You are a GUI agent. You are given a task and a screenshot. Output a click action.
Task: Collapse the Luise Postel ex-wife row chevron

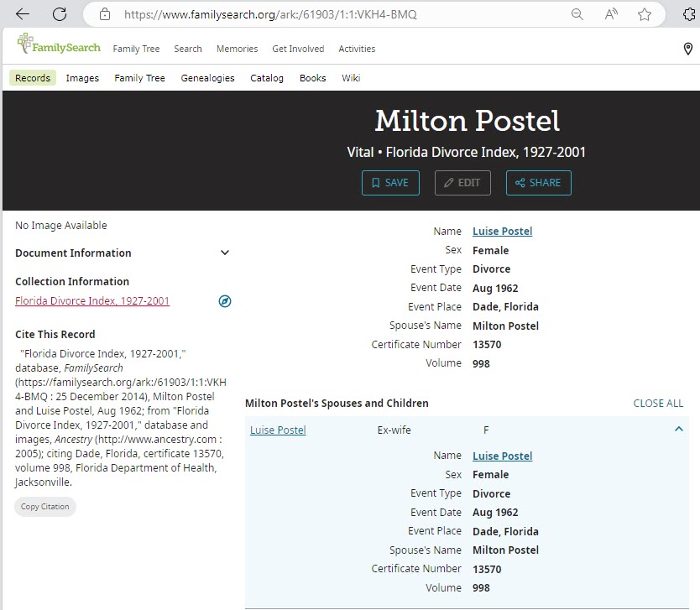point(678,430)
